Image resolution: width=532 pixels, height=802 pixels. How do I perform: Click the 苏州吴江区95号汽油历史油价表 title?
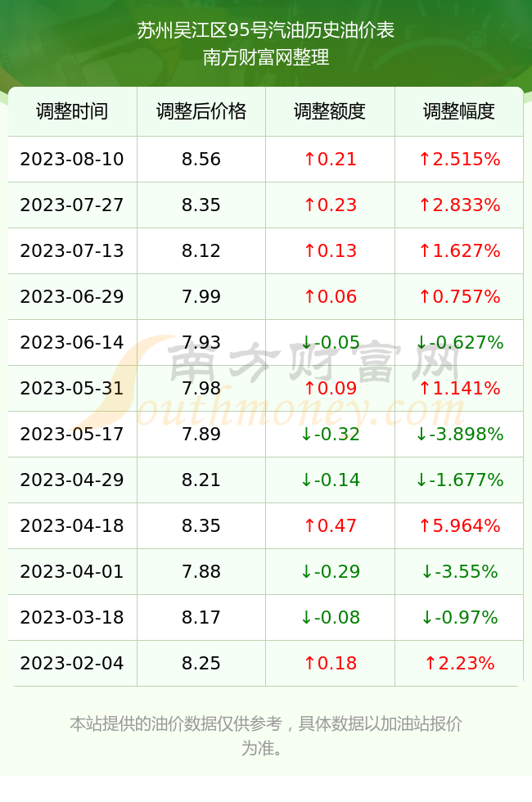265,30
